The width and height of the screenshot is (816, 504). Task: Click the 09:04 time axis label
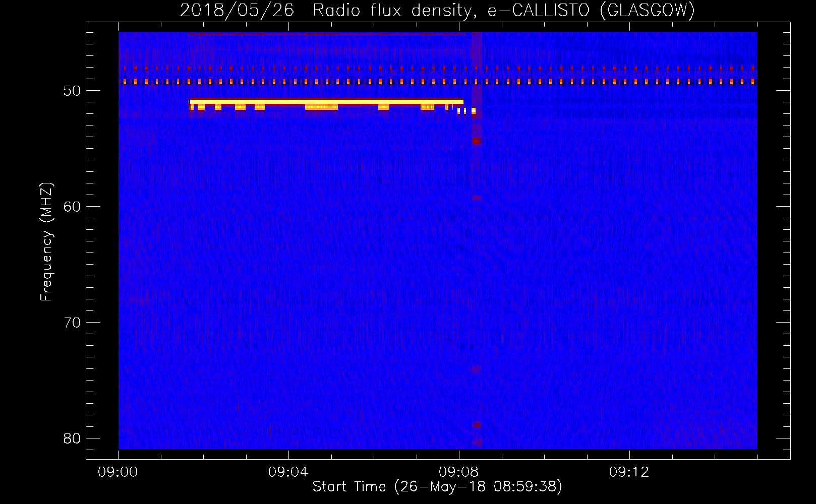pos(288,472)
